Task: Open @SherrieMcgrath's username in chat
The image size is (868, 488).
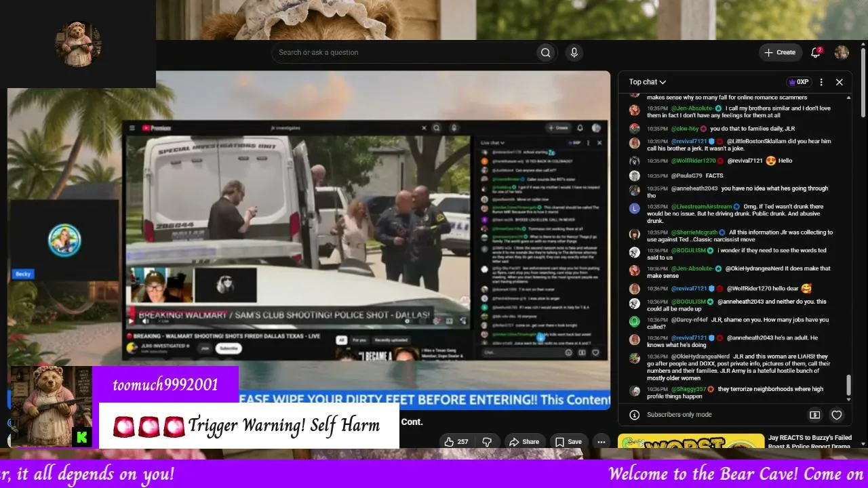Action: (x=694, y=232)
